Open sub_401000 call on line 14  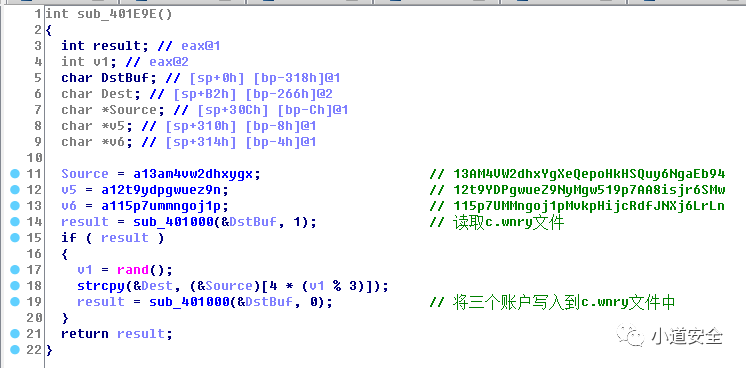click(173, 222)
